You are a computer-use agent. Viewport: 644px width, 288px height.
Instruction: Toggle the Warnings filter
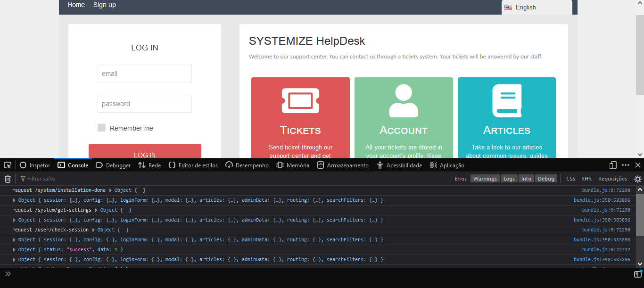pyautogui.click(x=485, y=179)
